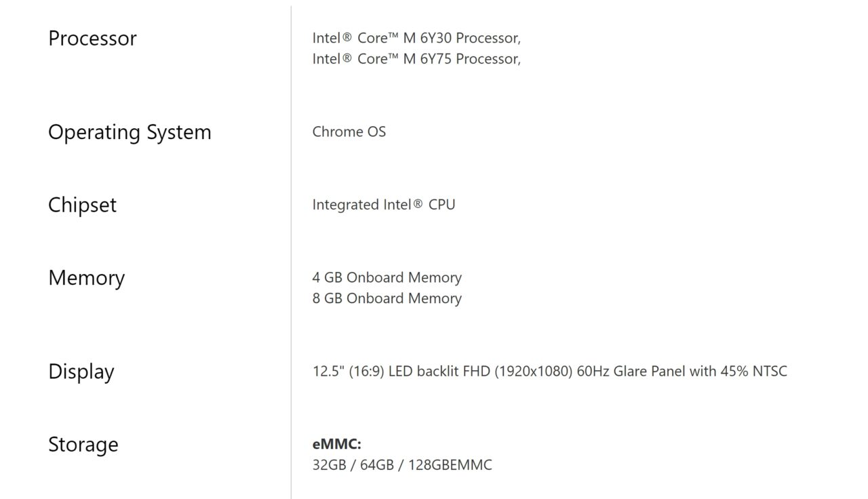Select the Intel Core M 6Y30 Processor line

click(x=416, y=38)
